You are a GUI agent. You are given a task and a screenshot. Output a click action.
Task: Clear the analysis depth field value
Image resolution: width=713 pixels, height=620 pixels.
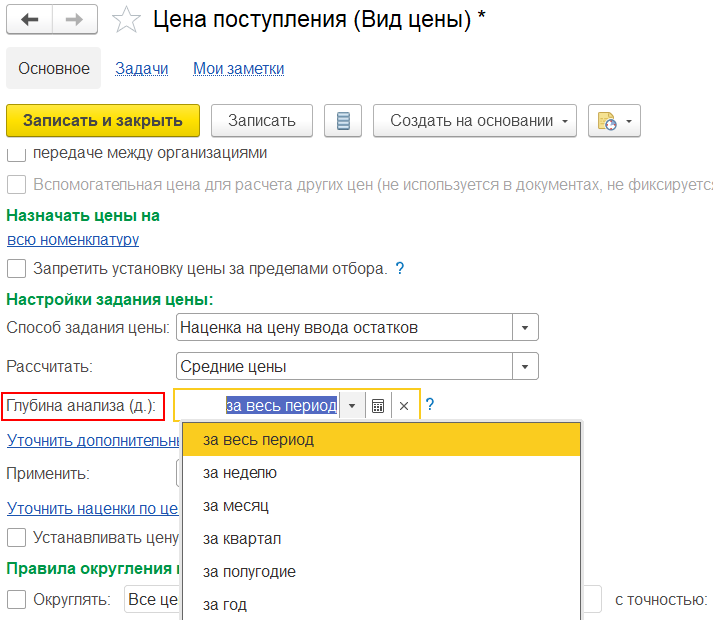(x=404, y=406)
